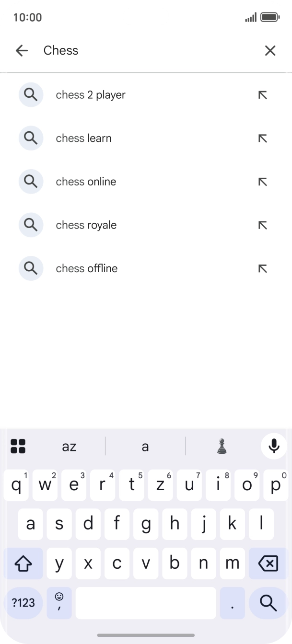292x644 pixels.
Task: Tap the back arrow to leave search
Action: pos(22,50)
